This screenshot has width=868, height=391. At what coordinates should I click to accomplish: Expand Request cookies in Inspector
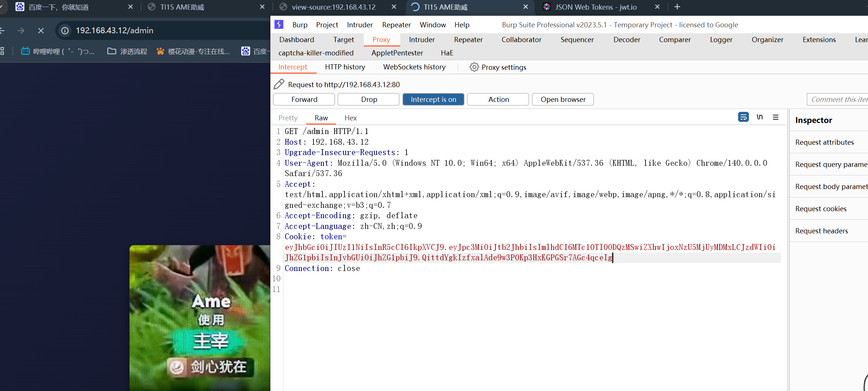coord(829,209)
